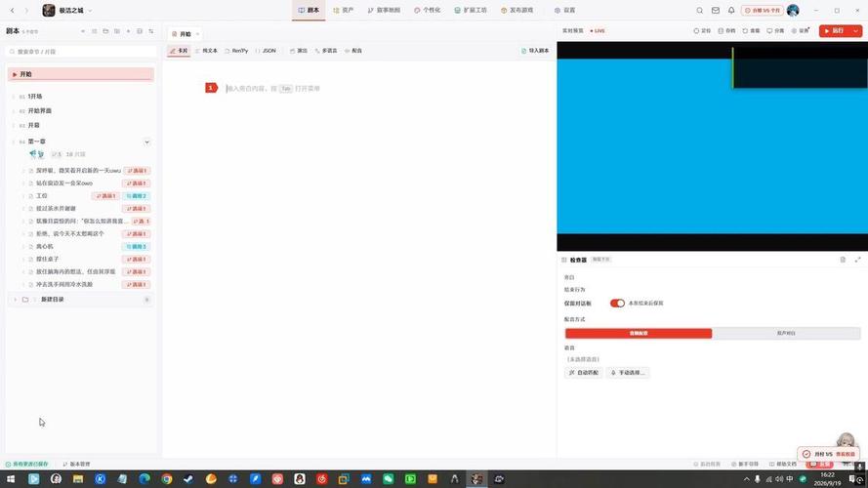Click the orange membership badge button

pyautogui.click(x=763, y=11)
